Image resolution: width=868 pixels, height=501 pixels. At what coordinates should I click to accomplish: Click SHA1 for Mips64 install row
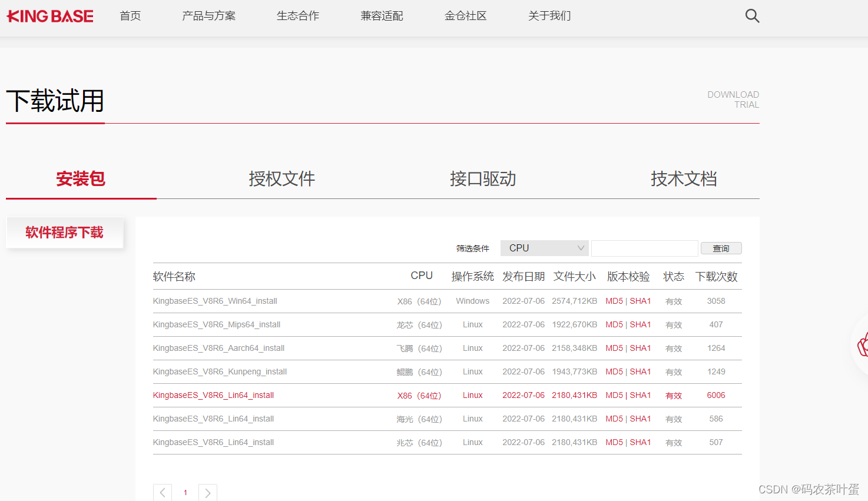[641, 324]
